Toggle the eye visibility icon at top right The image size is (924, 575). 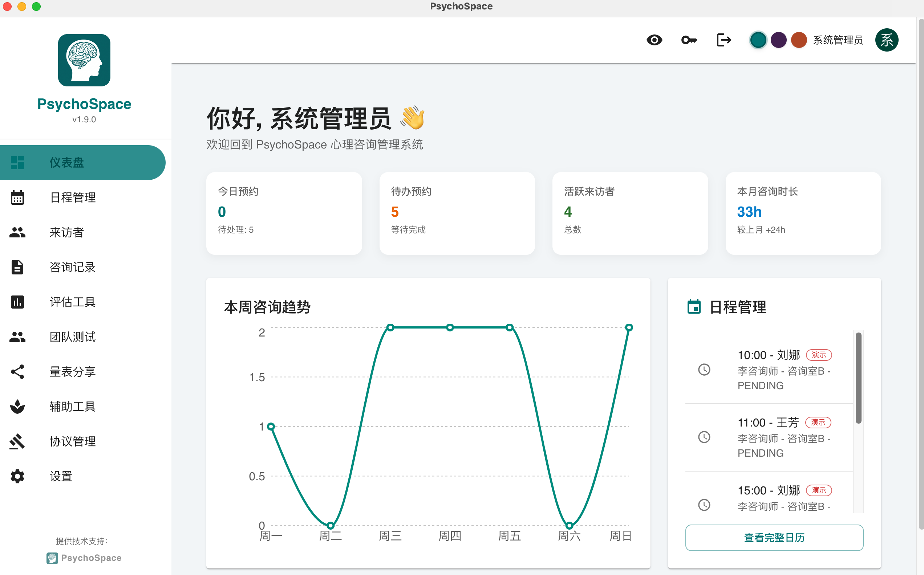point(654,40)
